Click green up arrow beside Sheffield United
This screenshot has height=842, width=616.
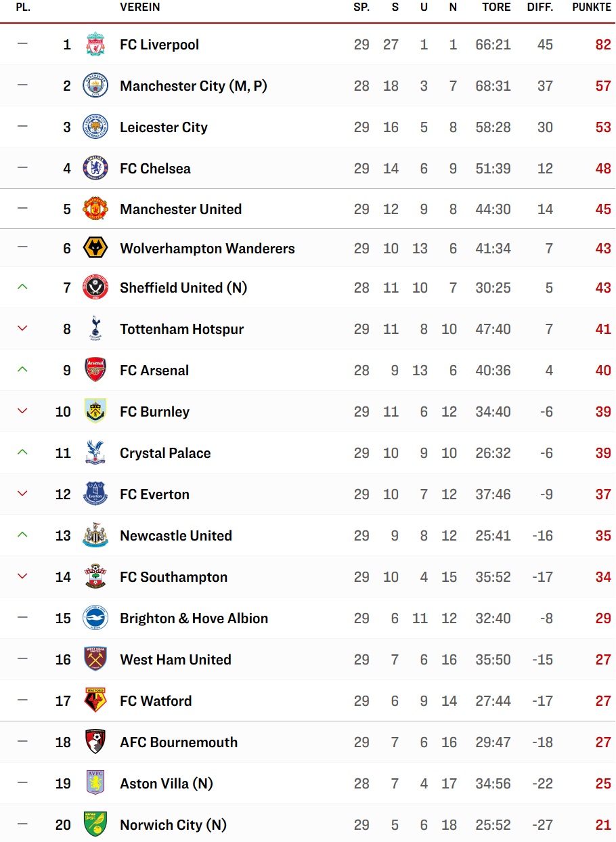pyautogui.click(x=22, y=287)
